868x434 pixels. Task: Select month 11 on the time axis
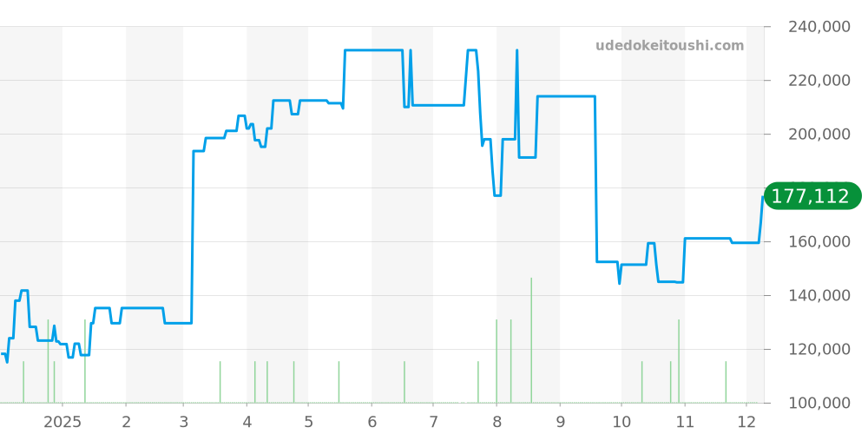click(685, 423)
